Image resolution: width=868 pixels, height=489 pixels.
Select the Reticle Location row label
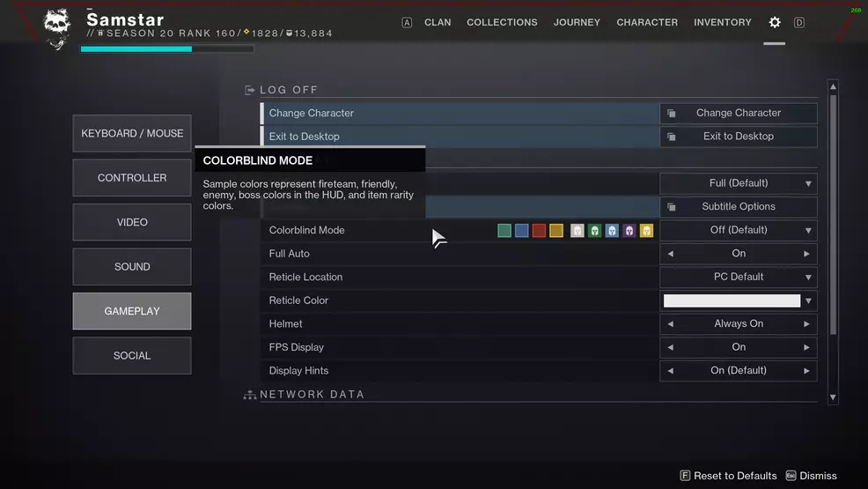305,277
